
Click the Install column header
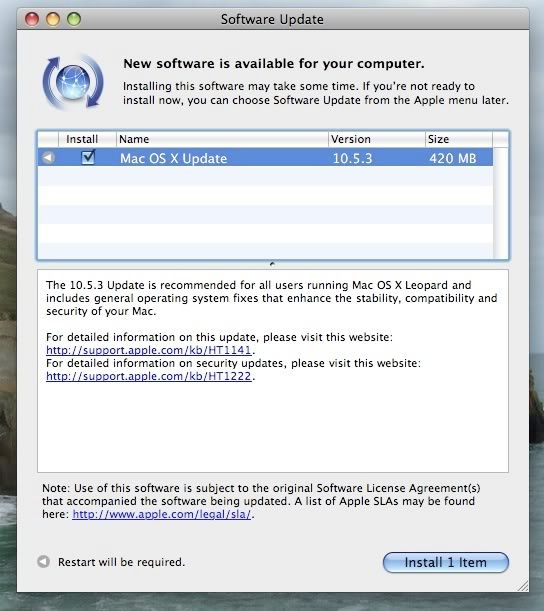[87, 139]
